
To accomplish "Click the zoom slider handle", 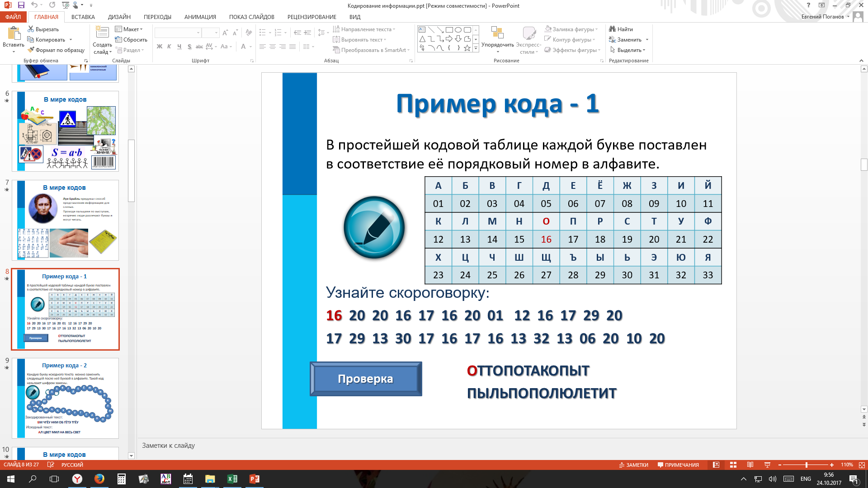I will pos(807,465).
